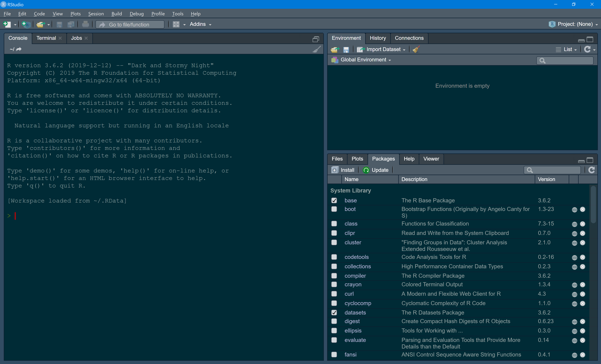
Task: Remove the boot package with X icon
Action: (x=583, y=209)
